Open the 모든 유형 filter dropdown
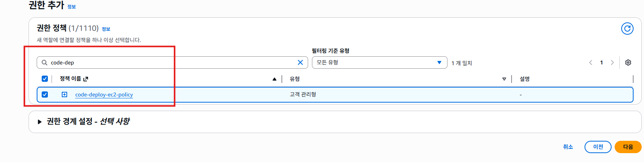The height and width of the screenshot is (162, 644). (379, 62)
